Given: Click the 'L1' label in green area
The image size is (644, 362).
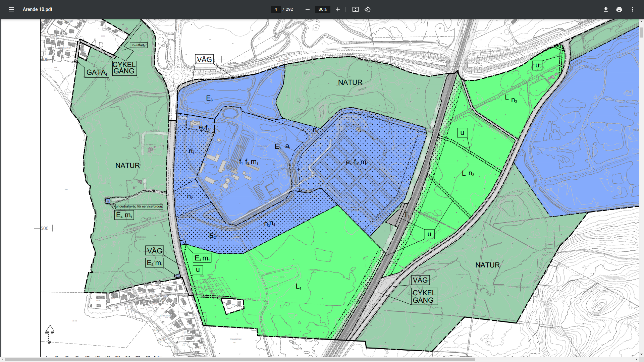Looking at the screenshot, I should point(299,287).
